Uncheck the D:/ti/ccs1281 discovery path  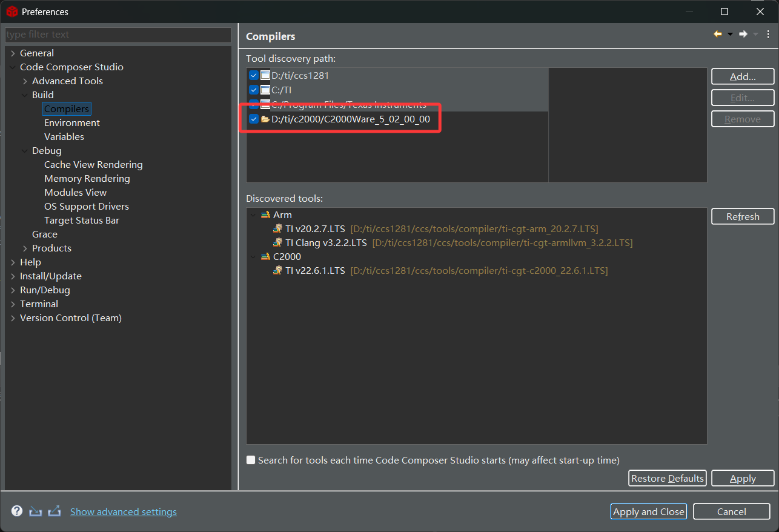[254, 76]
